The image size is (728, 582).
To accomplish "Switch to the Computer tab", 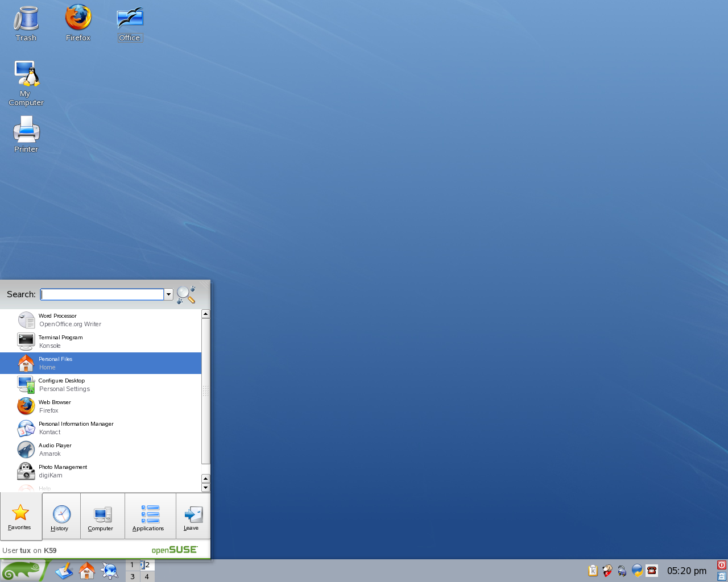I will tap(102, 517).
